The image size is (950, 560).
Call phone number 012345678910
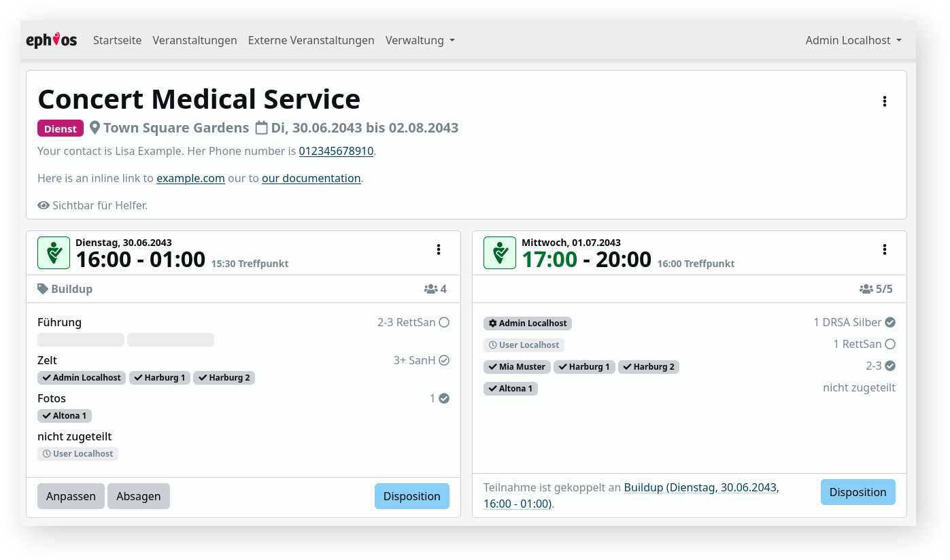point(337,151)
